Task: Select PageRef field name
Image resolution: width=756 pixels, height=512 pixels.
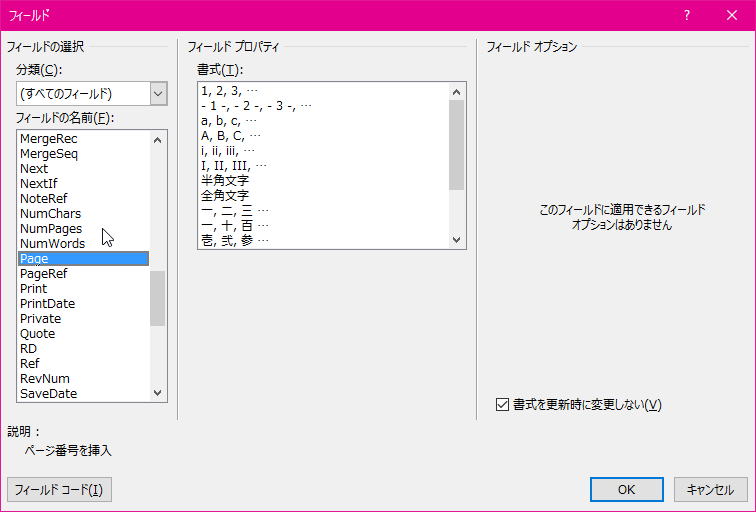Action: [x=83, y=274]
